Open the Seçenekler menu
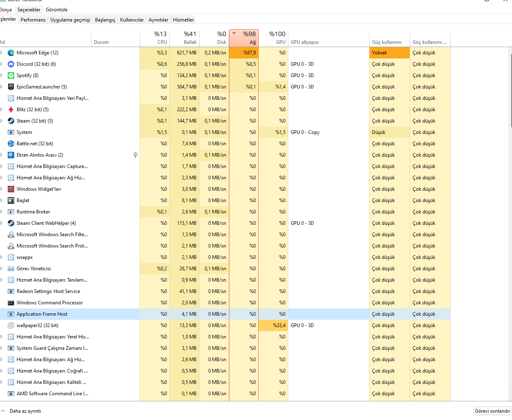This screenshot has height=420, width=512. coord(29,9)
